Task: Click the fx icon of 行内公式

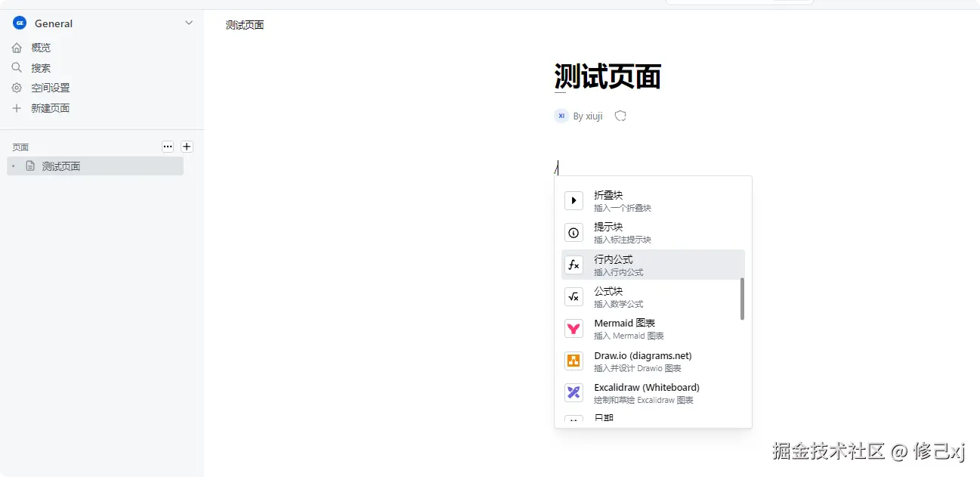Action: tap(574, 265)
